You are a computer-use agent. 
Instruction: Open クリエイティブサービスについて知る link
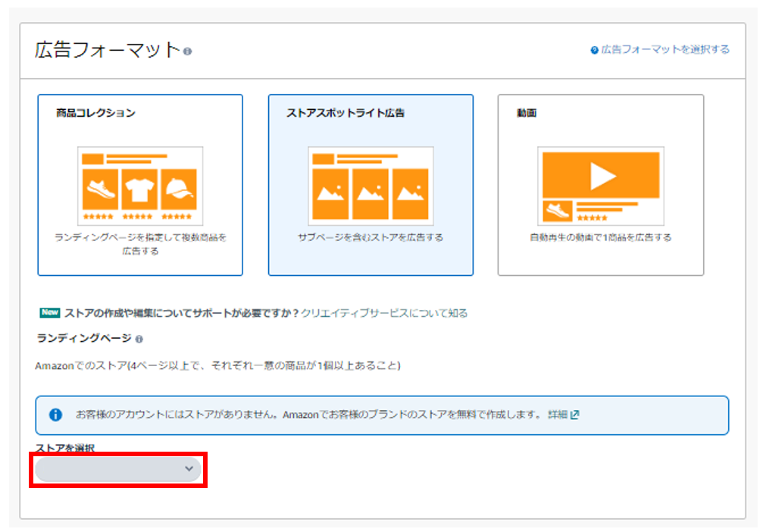(x=384, y=313)
